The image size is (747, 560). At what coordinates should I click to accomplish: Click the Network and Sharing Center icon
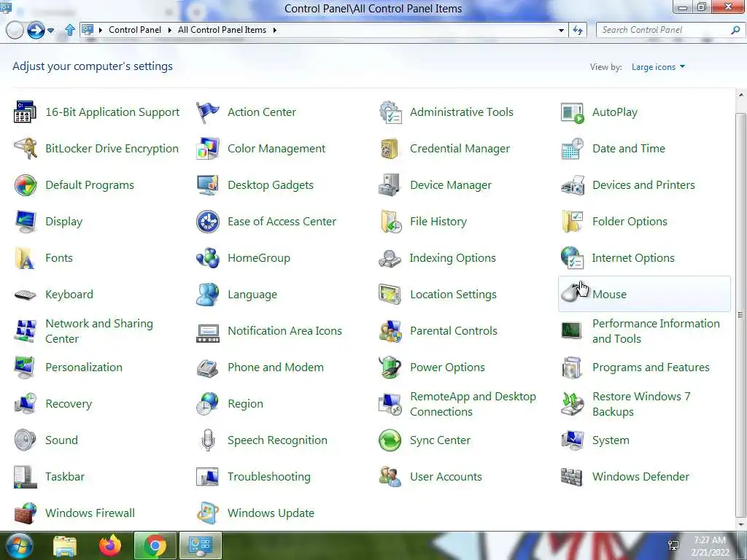click(25, 331)
